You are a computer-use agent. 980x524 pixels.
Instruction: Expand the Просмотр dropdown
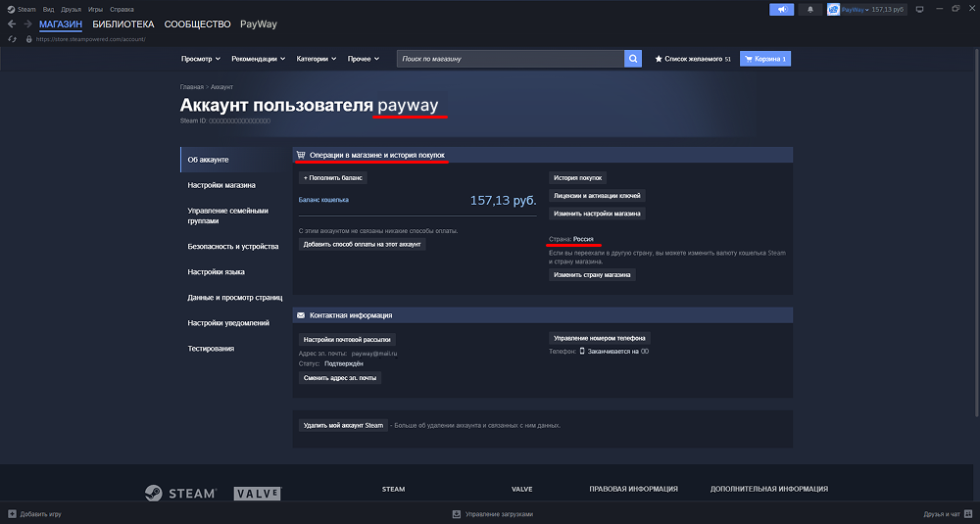click(201, 59)
